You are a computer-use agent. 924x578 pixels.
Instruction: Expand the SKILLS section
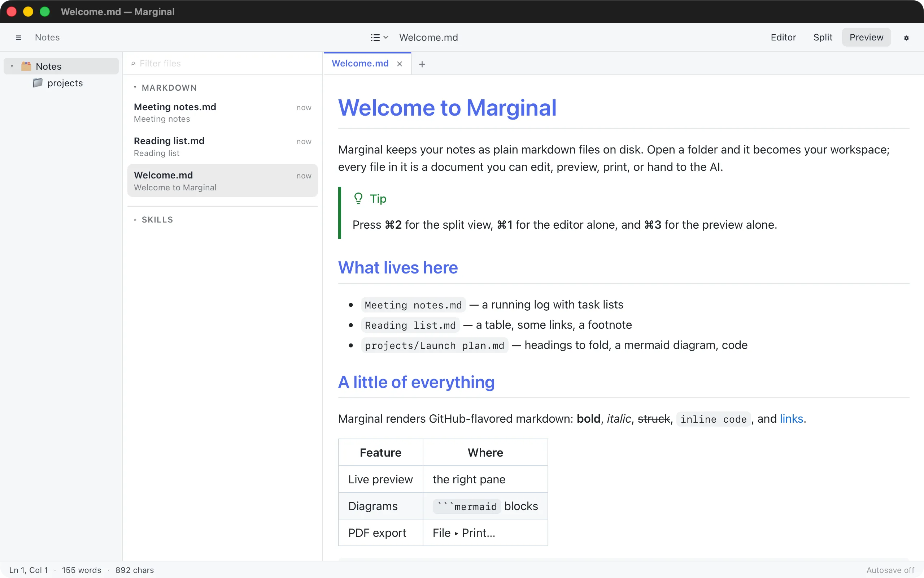pyautogui.click(x=153, y=220)
